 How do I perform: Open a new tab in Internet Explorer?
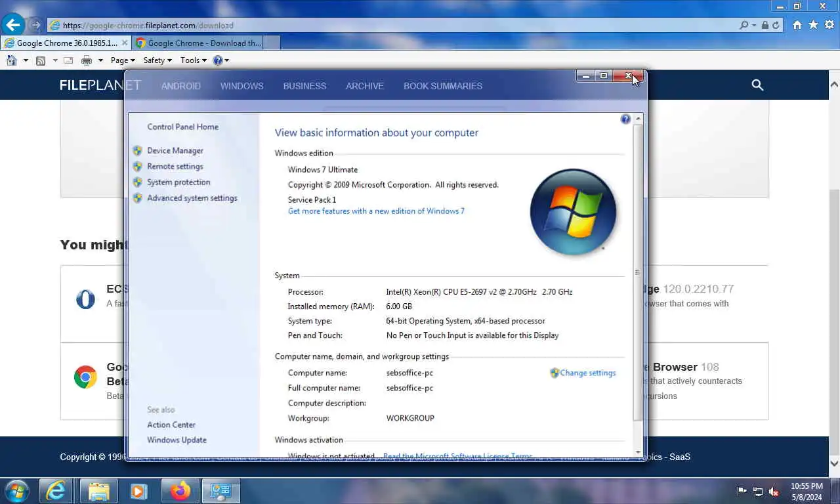(x=272, y=43)
